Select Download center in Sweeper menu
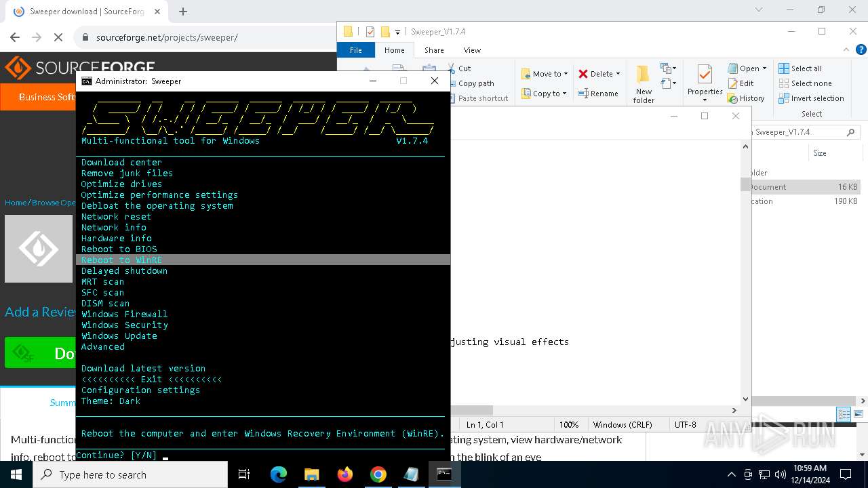The width and height of the screenshot is (868, 488). (263, 163)
